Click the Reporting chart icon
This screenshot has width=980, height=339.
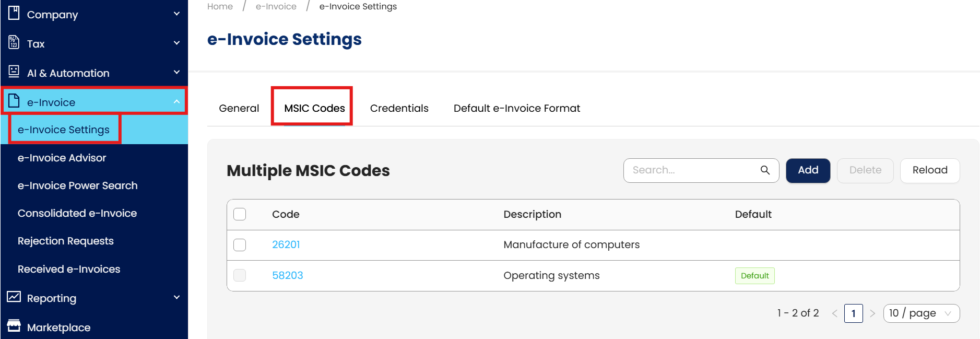pyautogui.click(x=14, y=297)
